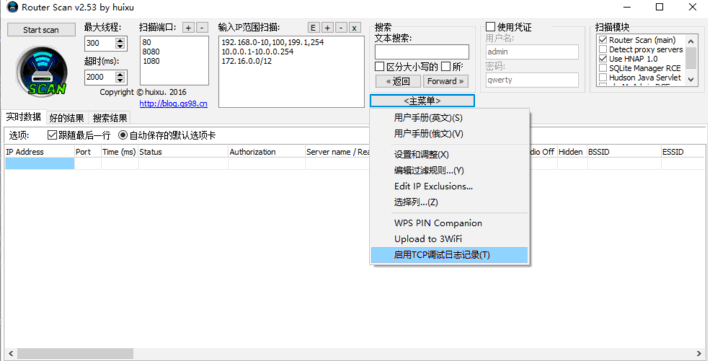Click the horizontal scrollbar thumb
This screenshot has width=709, height=362.
[x=75, y=353]
